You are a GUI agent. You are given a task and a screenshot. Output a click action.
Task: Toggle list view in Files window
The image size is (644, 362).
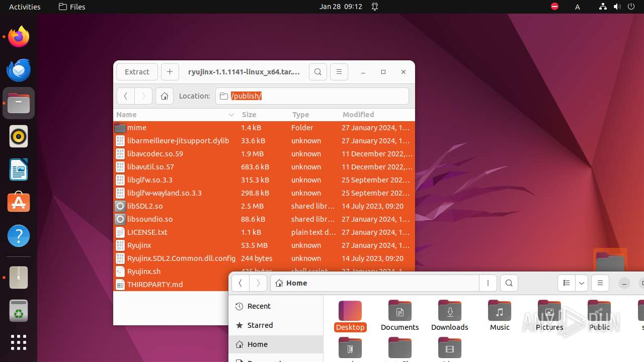click(x=567, y=283)
